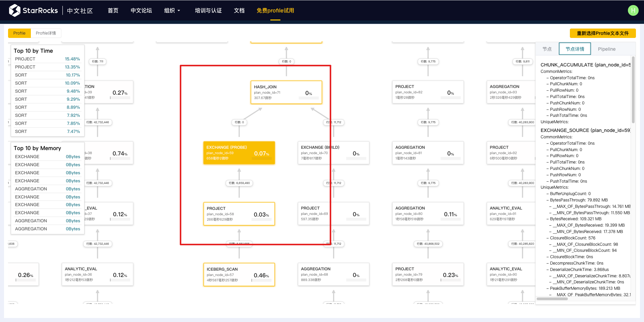Switch to the Profile详情 tab
The width and height of the screenshot is (644, 322).
(46, 33)
